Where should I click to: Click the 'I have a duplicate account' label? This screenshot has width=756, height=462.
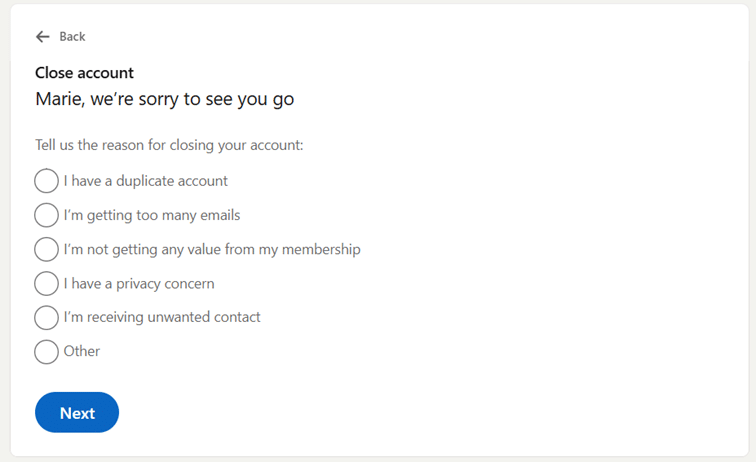click(x=146, y=181)
